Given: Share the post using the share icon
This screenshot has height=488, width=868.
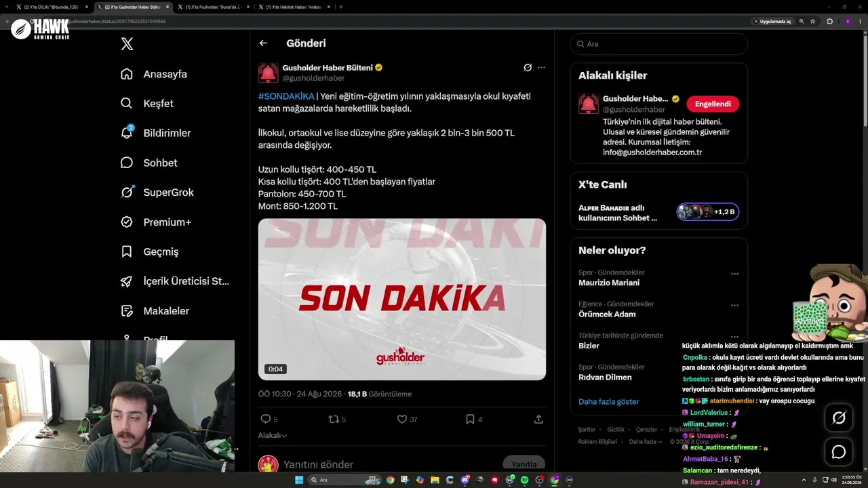Looking at the screenshot, I should tap(538, 420).
